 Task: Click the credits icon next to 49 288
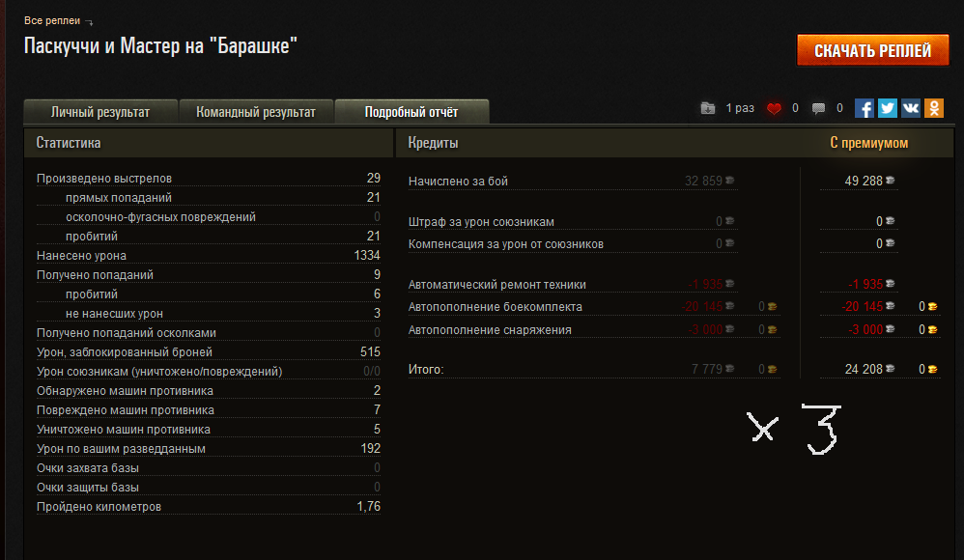891,181
